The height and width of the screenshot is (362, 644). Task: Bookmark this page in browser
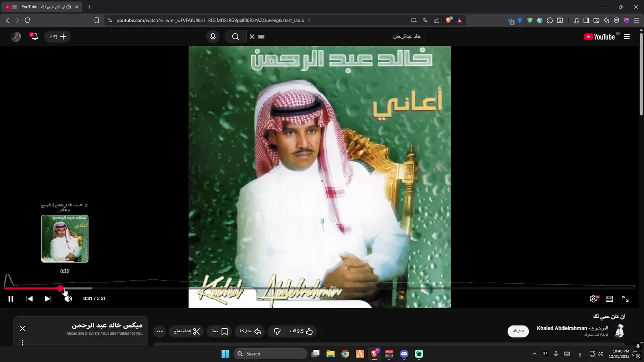[97, 20]
